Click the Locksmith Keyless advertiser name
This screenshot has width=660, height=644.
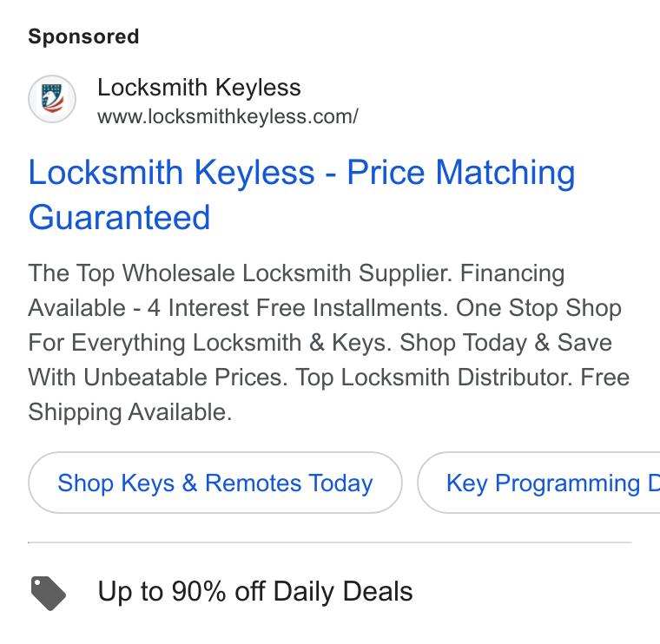pyautogui.click(x=199, y=88)
